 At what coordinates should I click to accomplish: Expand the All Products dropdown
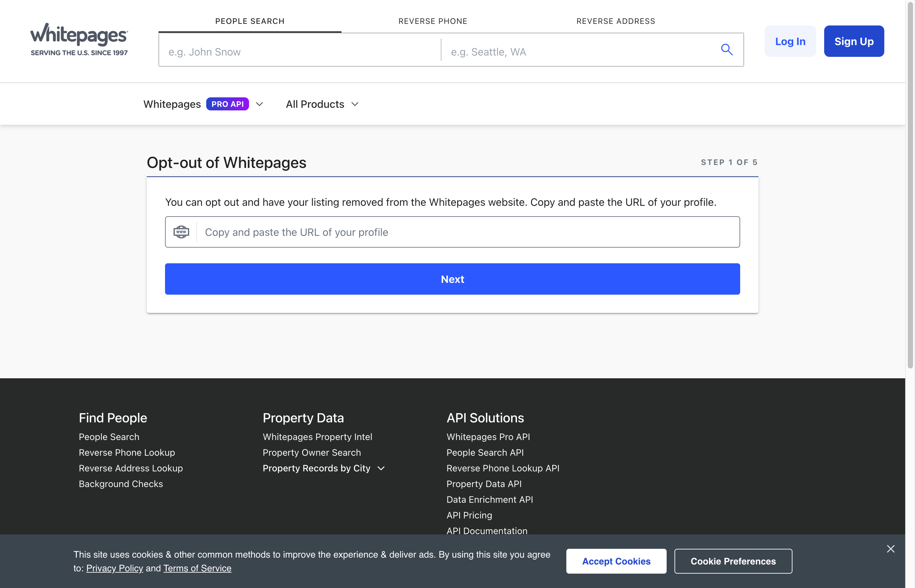[x=322, y=104]
